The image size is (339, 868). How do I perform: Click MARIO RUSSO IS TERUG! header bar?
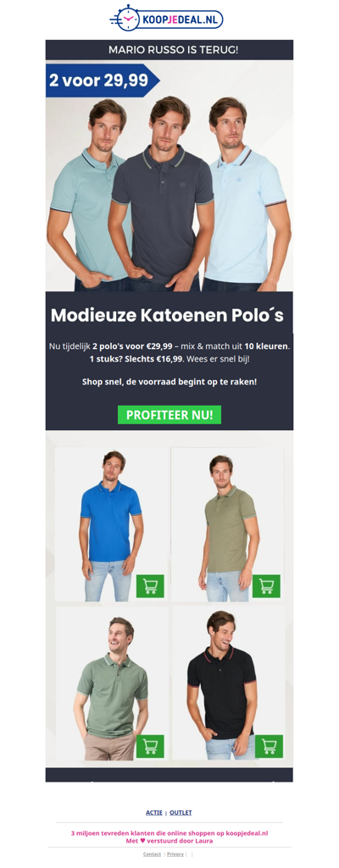tap(169, 50)
